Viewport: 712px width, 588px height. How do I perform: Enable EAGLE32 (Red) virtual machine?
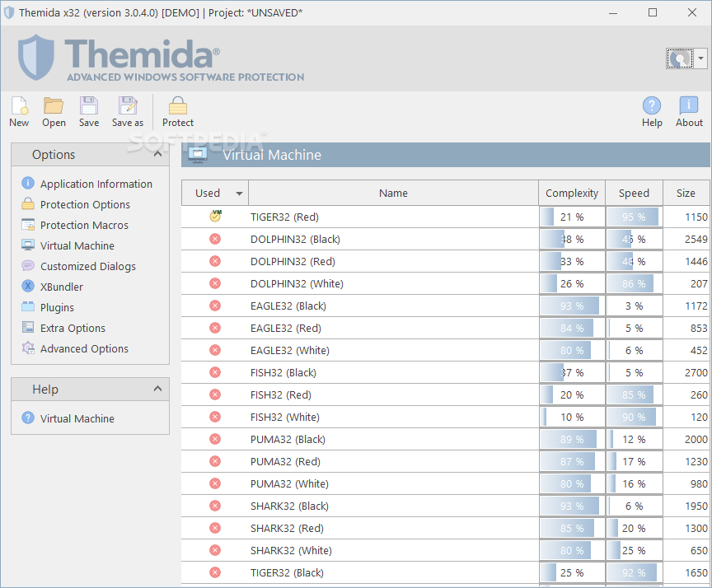coord(215,328)
